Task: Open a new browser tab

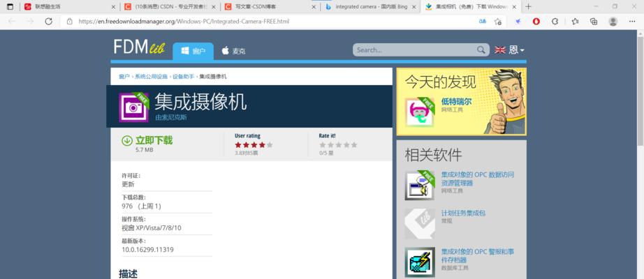Action: [528, 6]
